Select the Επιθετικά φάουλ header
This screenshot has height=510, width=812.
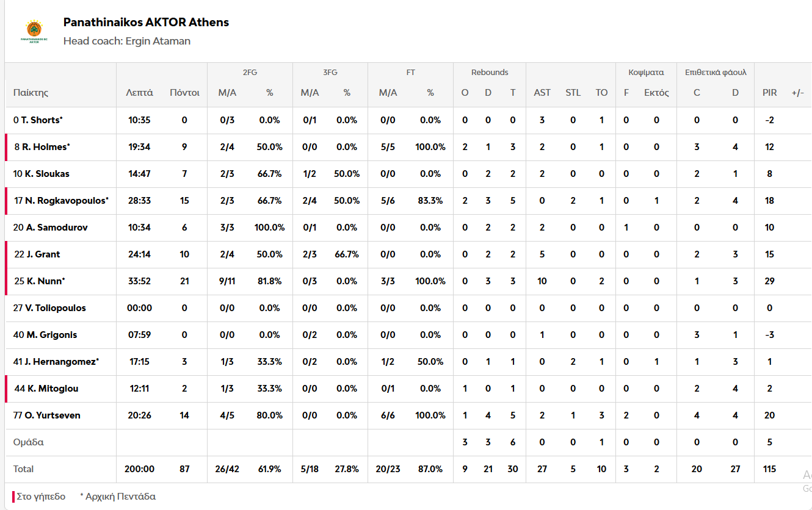tap(716, 73)
